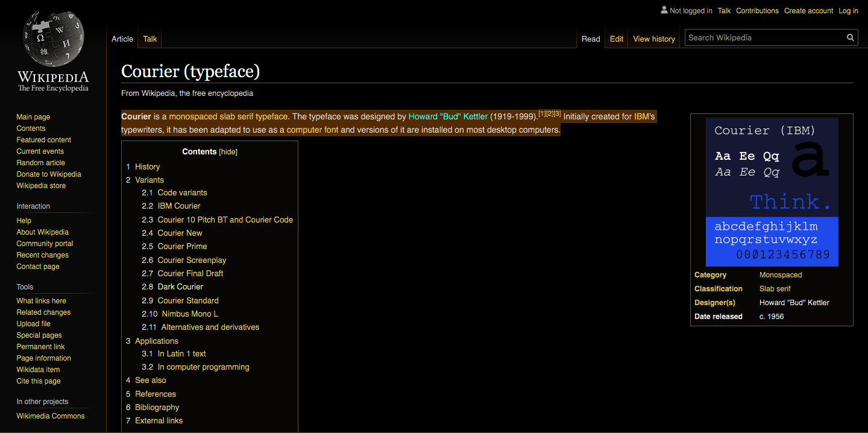
Task: Jump to the Courier New subsection
Action: (180, 233)
